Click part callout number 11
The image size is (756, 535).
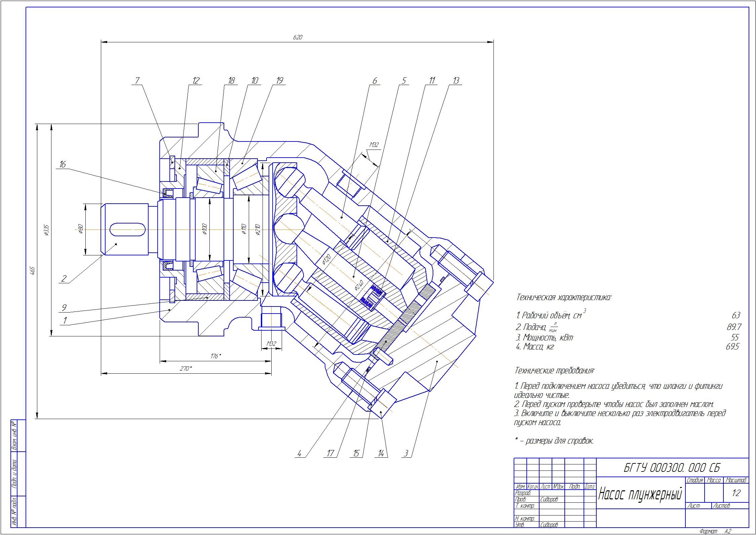pyautogui.click(x=432, y=80)
